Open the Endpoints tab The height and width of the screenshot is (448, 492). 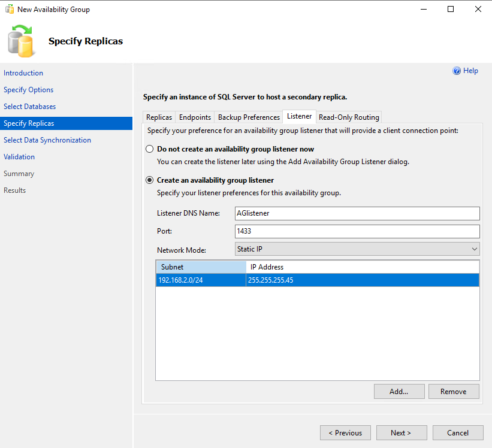tap(195, 117)
